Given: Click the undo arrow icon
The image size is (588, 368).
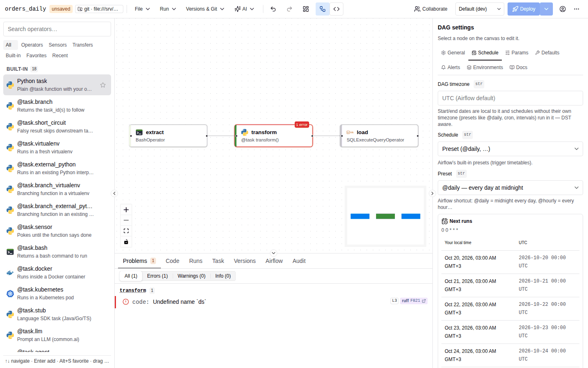Looking at the screenshot, I should click(273, 9).
